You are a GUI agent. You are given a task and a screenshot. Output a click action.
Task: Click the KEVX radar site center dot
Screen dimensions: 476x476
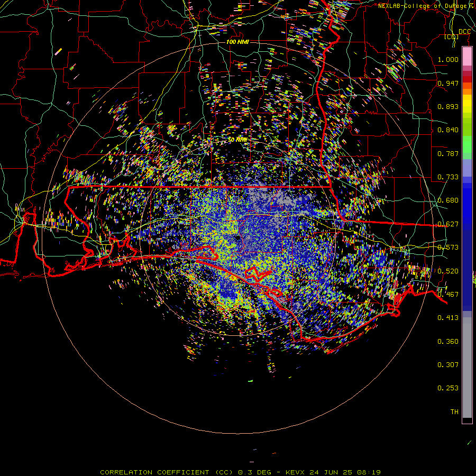click(x=238, y=239)
